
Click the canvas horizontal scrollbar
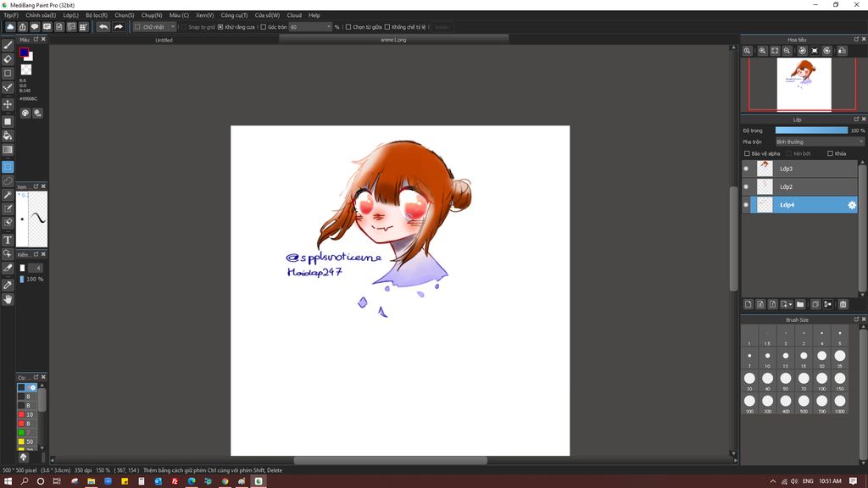point(390,460)
